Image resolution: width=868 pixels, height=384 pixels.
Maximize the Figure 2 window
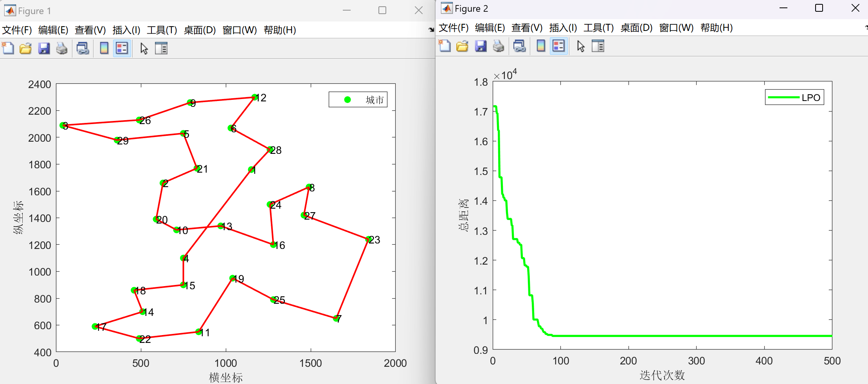click(819, 8)
